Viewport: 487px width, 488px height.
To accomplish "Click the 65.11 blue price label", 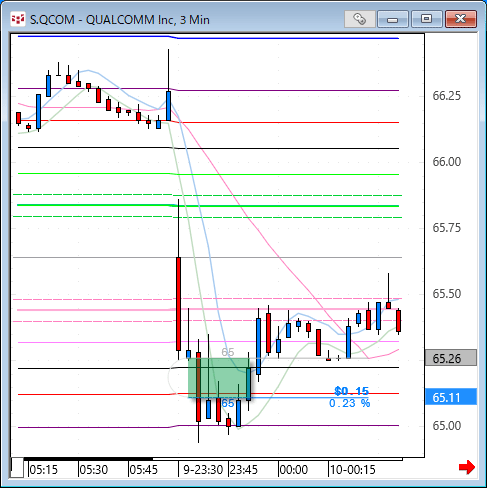I will (451, 397).
